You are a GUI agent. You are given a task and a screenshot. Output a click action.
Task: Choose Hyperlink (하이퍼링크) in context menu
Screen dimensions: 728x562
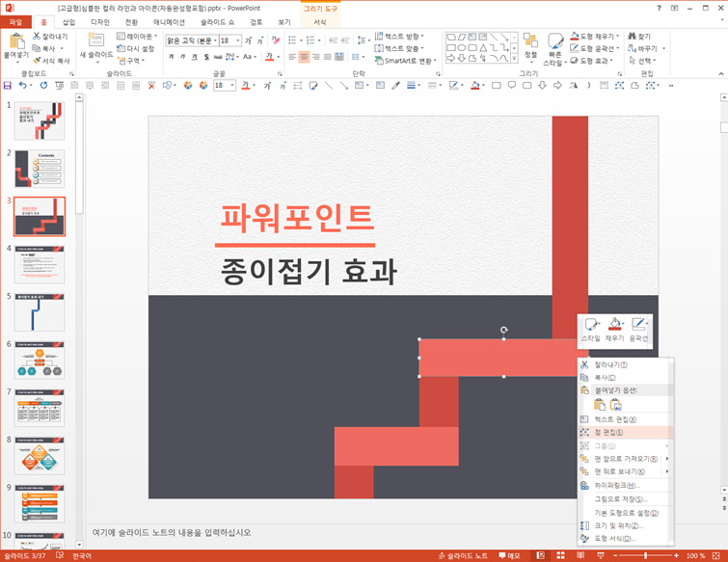click(625, 486)
